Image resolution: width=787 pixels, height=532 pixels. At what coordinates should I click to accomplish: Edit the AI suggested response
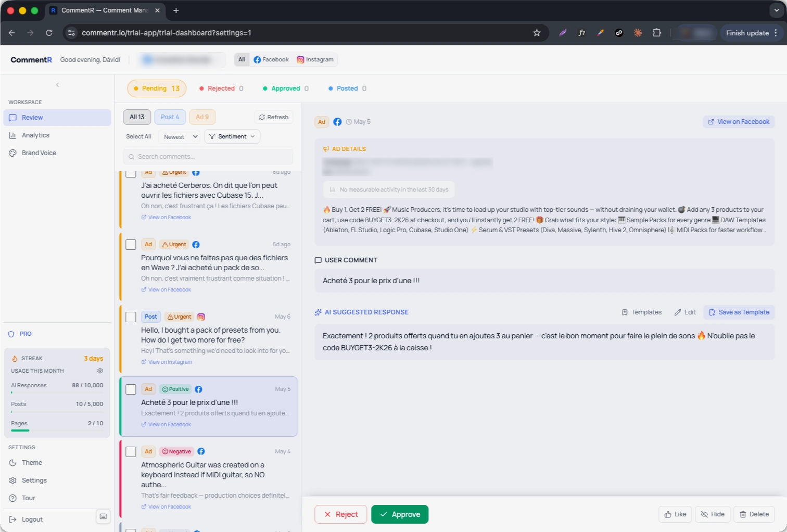point(685,312)
